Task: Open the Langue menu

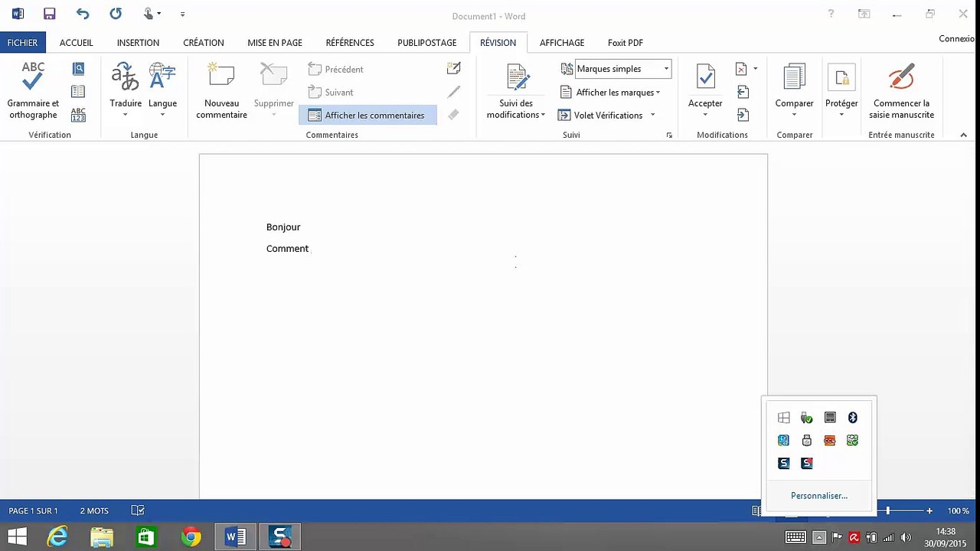Action: click(x=162, y=90)
